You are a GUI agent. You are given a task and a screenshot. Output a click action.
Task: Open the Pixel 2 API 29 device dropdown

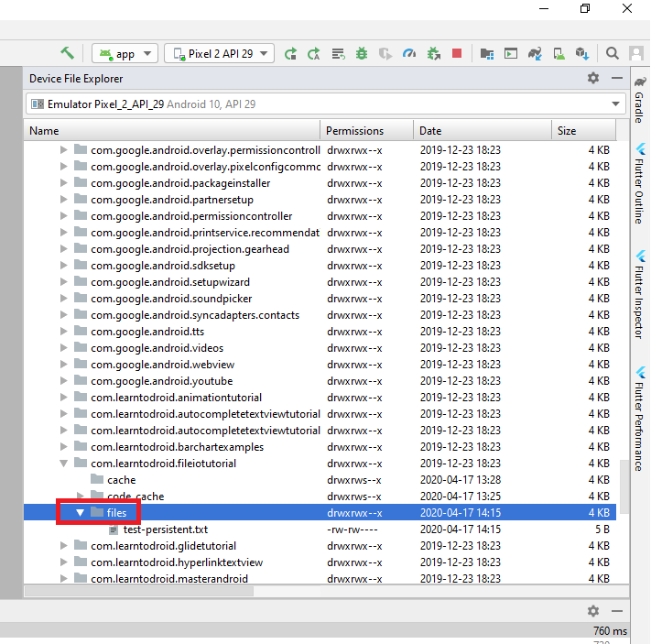tap(219, 53)
